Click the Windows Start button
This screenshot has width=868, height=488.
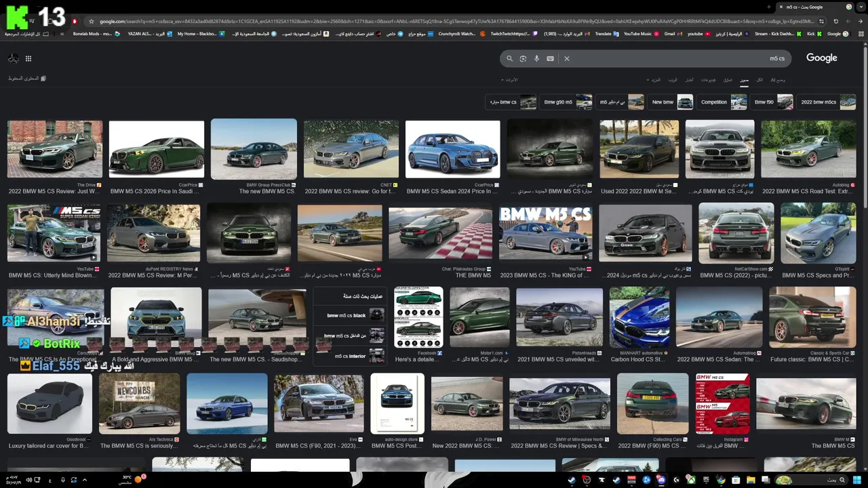pyautogui.click(x=857, y=480)
